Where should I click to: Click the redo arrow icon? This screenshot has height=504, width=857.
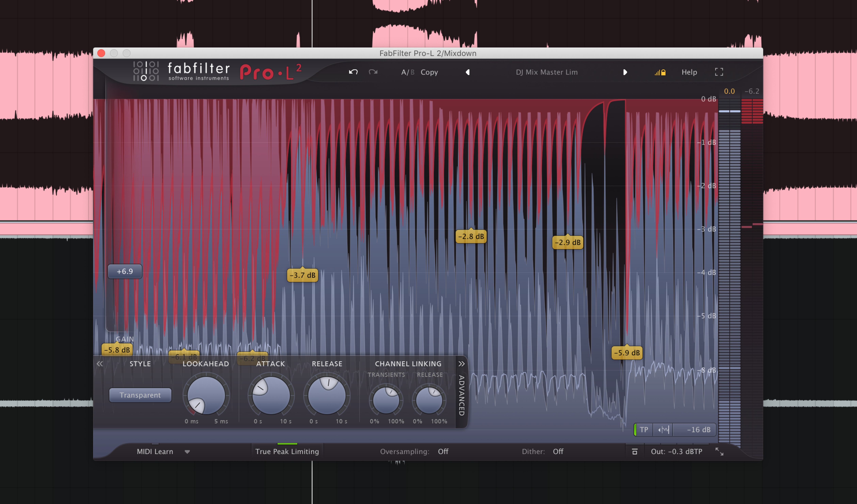(x=373, y=72)
